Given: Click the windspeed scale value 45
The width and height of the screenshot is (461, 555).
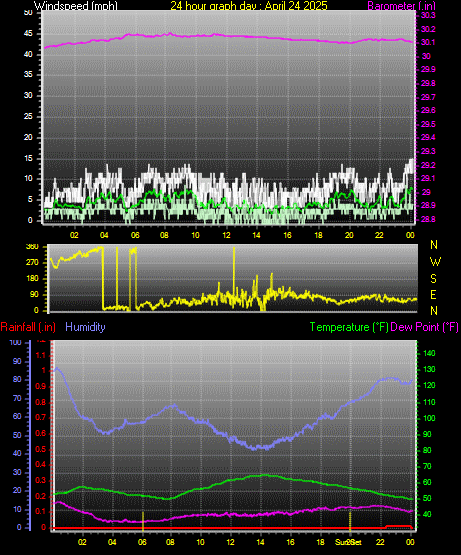Looking at the screenshot, I should pyautogui.click(x=28, y=34).
